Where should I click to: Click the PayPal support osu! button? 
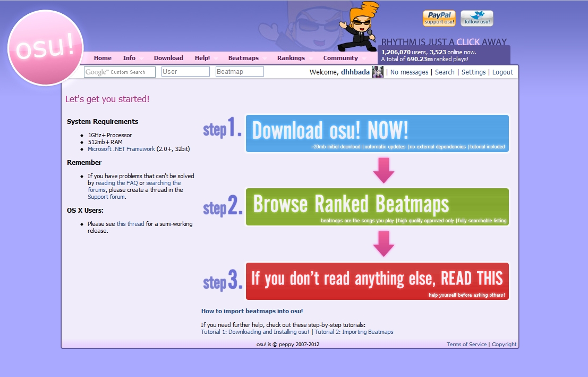[439, 18]
